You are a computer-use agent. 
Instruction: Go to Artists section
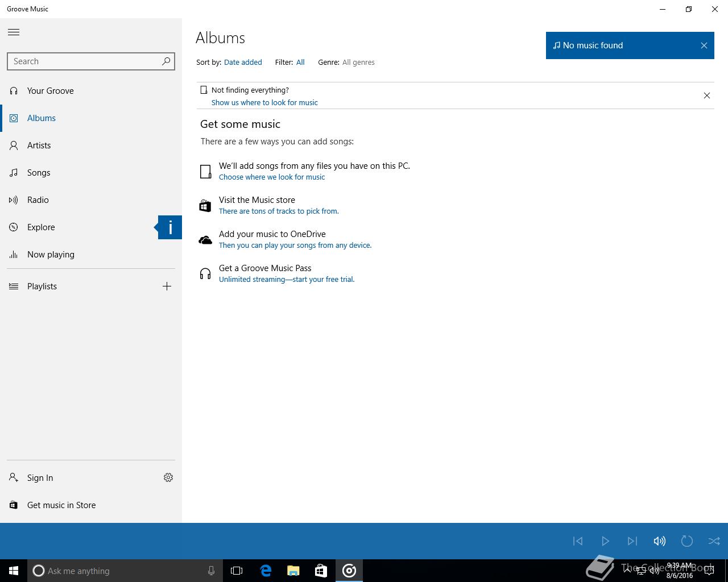pyautogui.click(x=91, y=145)
